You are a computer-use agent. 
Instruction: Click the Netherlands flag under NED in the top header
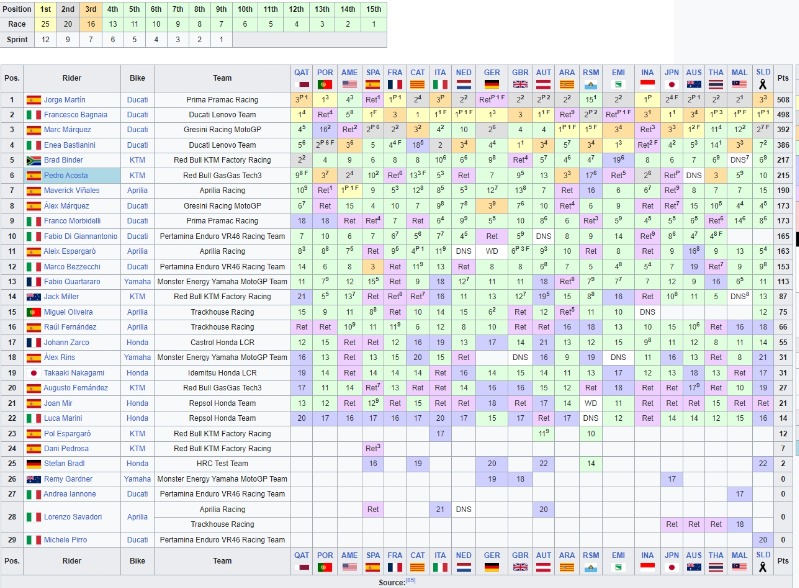[463, 85]
